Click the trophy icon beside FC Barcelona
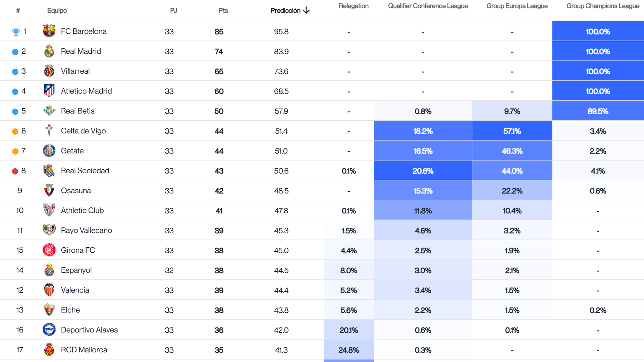The image size is (644, 362). point(15,31)
